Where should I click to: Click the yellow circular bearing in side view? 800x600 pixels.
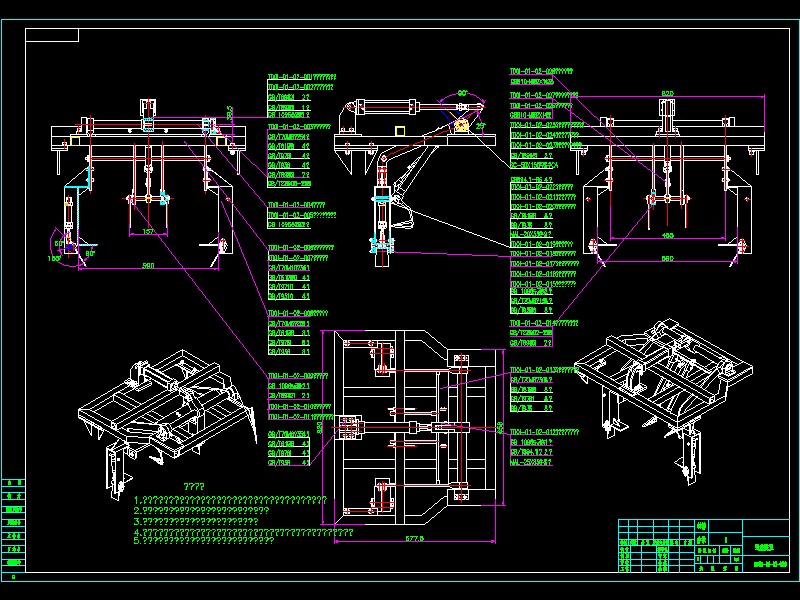click(x=462, y=126)
